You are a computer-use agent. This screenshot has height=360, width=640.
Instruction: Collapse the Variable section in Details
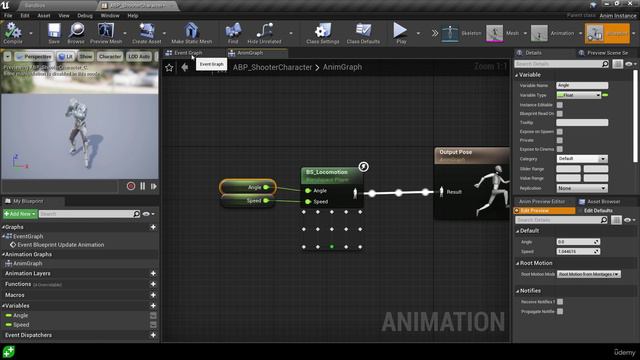pos(516,75)
